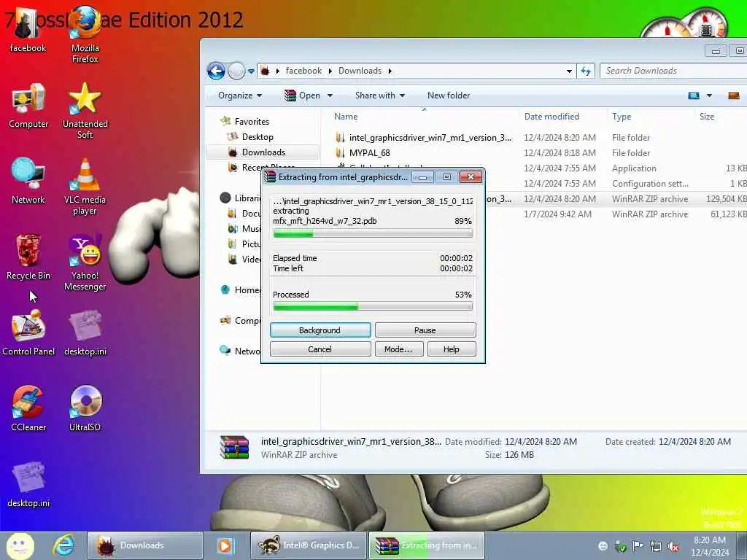Screen dimensions: 747x560
Task: Sort by Type column header
Action: (x=622, y=117)
